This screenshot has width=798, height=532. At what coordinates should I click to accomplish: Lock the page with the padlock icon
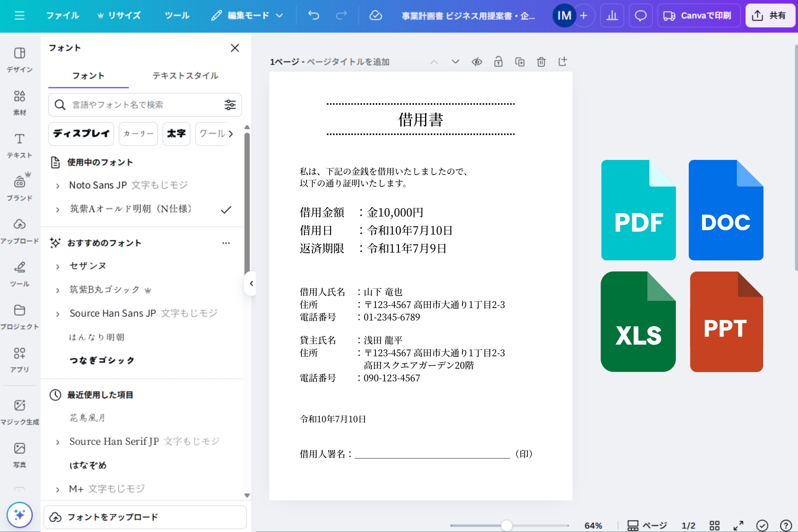pyautogui.click(x=498, y=62)
